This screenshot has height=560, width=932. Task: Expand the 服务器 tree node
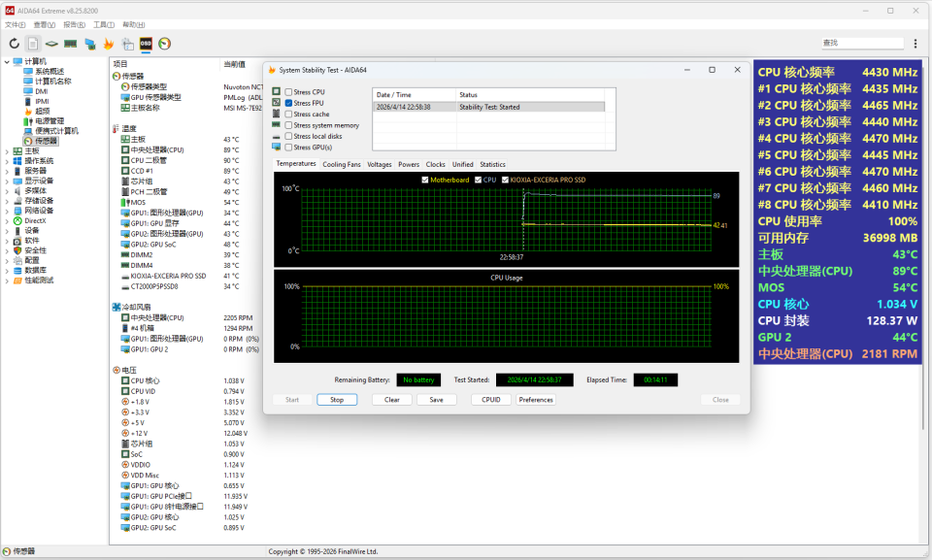click(x=7, y=171)
